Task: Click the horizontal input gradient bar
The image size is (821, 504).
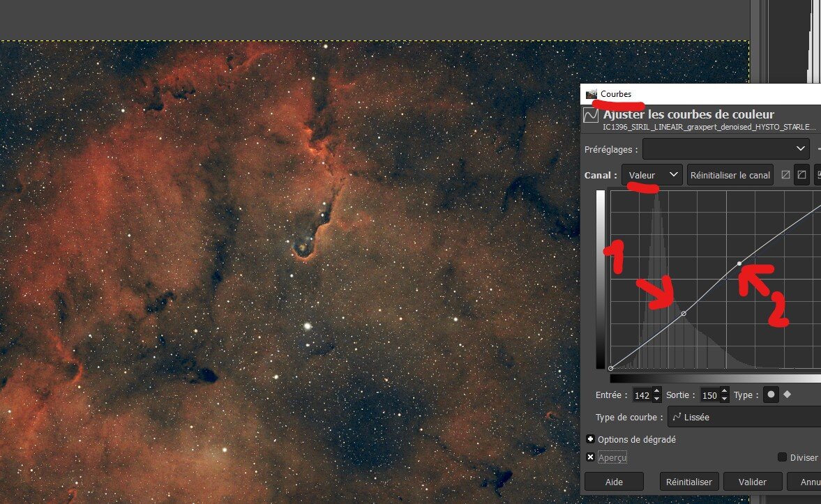Action: [715, 378]
